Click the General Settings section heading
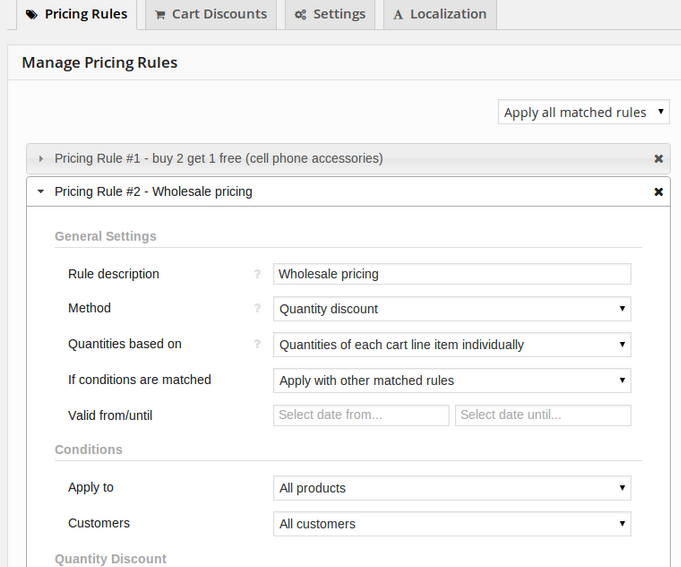The image size is (681, 567). click(x=106, y=236)
